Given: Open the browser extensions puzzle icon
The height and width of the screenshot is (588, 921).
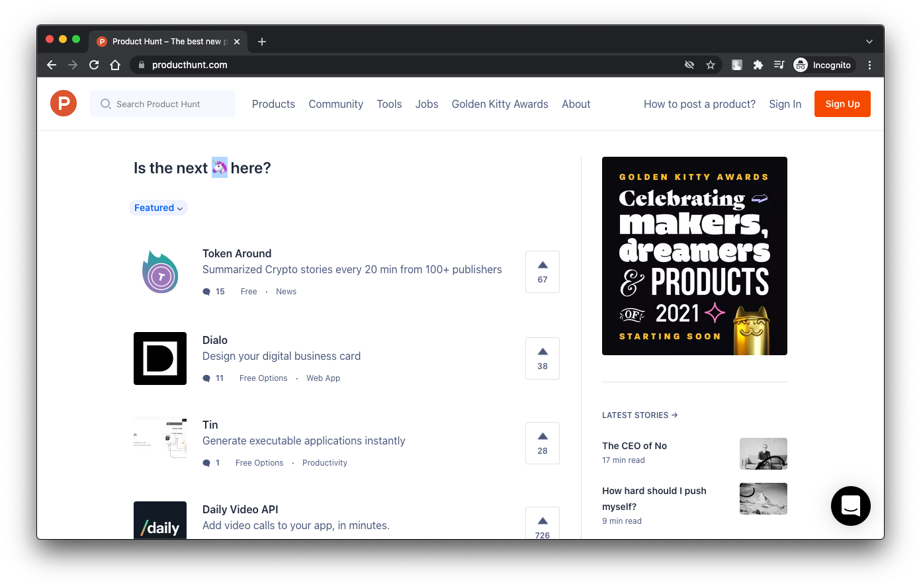Looking at the screenshot, I should (758, 65).
